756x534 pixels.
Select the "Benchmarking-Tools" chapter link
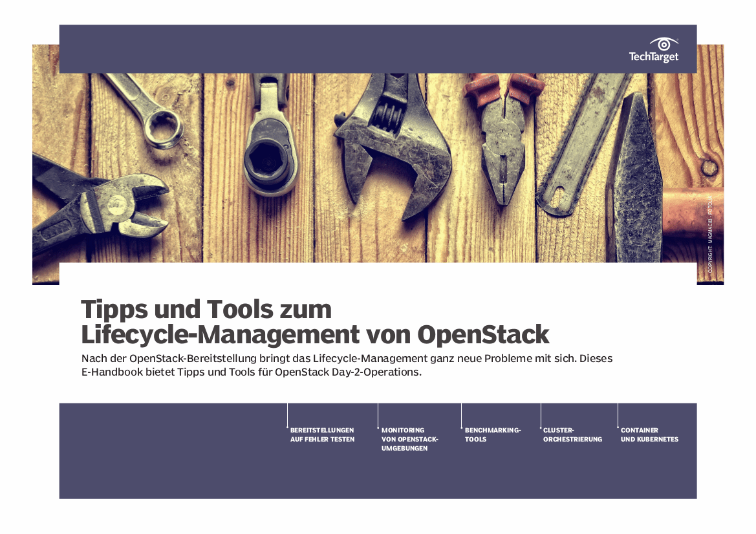point(493,434)
